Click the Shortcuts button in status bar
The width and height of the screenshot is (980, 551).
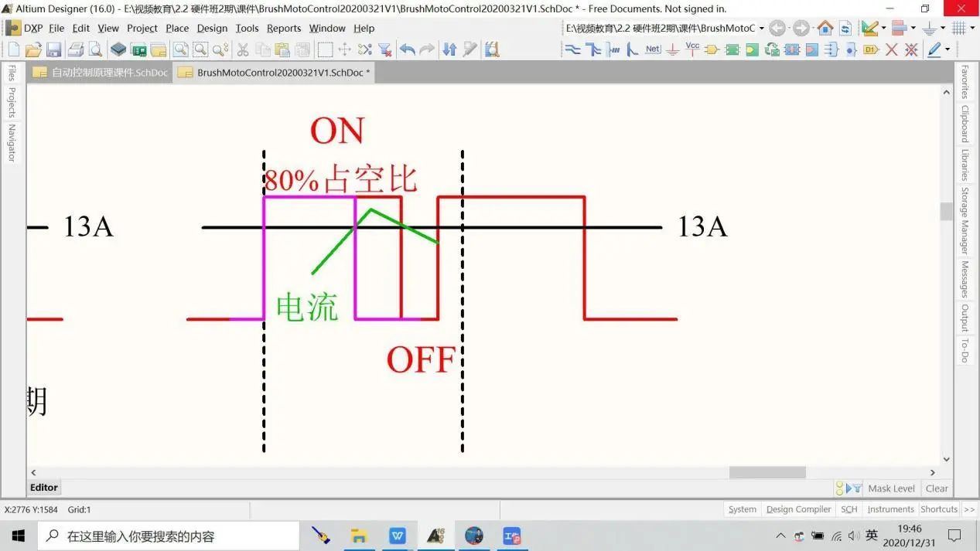(939, 509)
